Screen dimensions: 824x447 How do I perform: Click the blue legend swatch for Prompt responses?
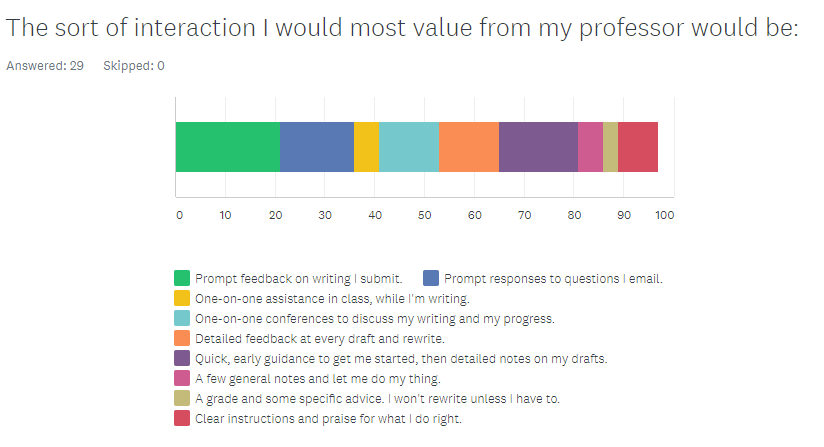click(431, 278)
